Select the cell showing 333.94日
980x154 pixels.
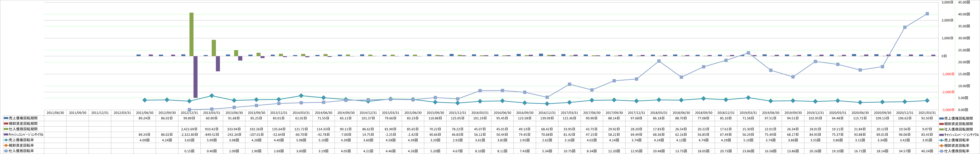click(x=234, y=129)
